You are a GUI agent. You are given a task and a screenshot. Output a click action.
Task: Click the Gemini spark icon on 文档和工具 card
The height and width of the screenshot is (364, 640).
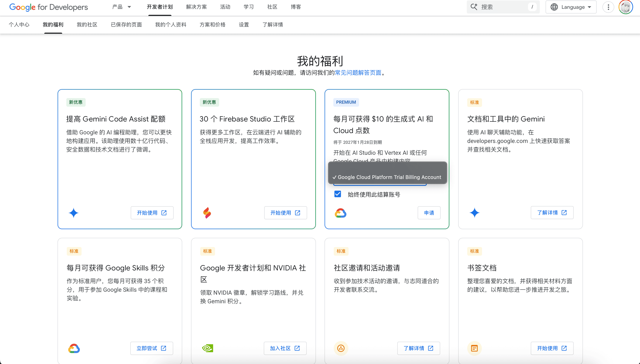474,213
